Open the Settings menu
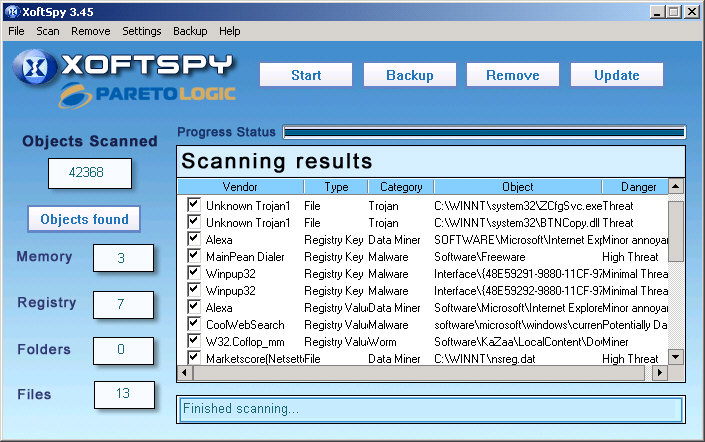 pos(142,31)
